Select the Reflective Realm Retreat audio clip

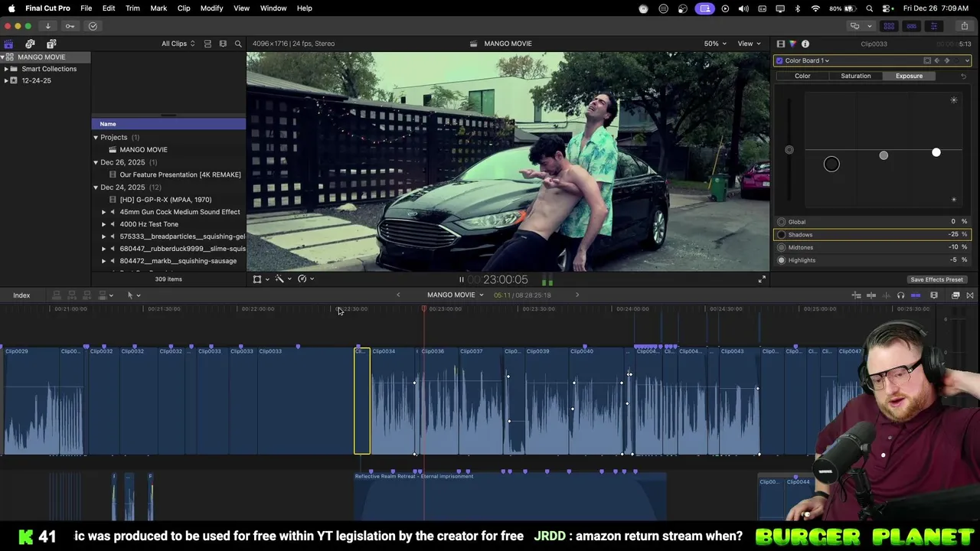(510, 496)
